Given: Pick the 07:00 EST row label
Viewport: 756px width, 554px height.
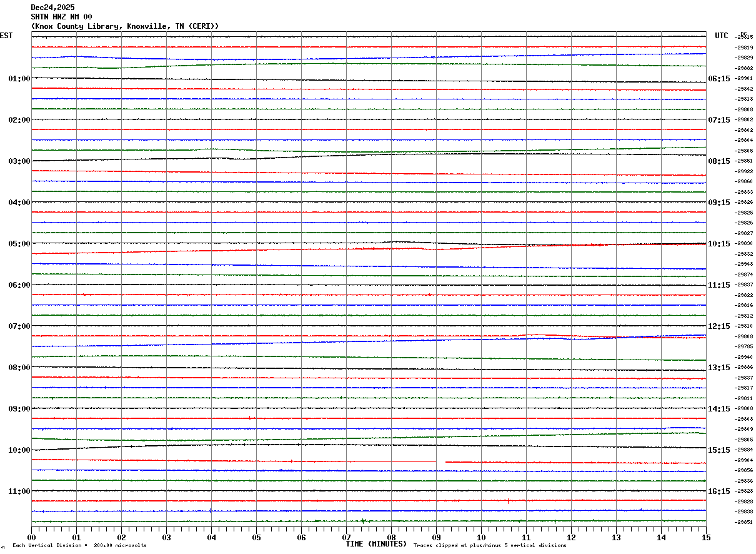Looking at the screenshot, I should 19,326.
